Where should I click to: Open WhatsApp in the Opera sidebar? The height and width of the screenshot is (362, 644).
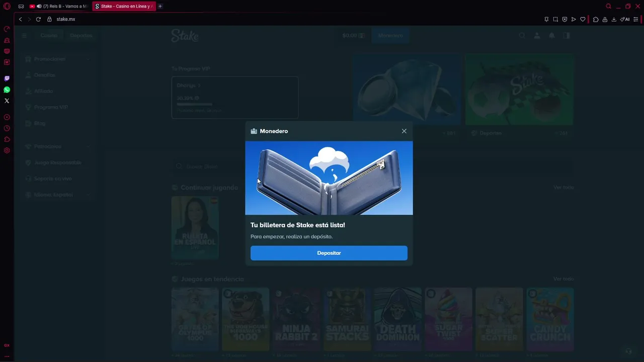point(7,89)
